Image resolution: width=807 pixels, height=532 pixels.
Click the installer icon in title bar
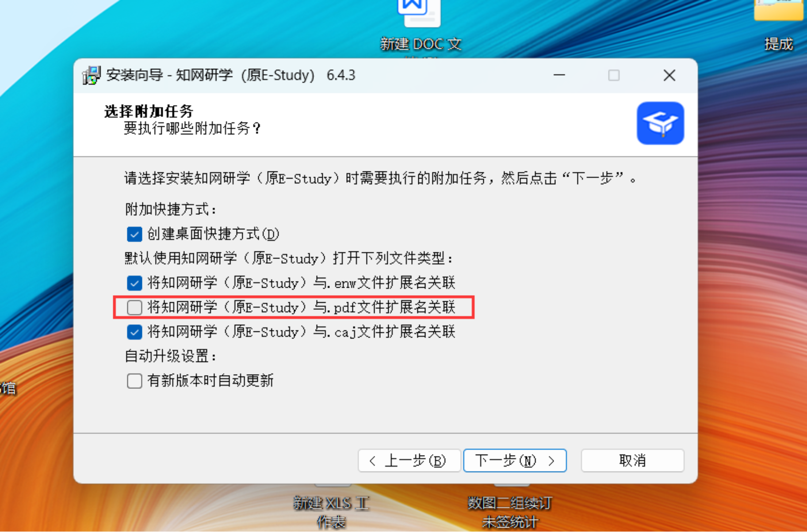click(92, 76)
